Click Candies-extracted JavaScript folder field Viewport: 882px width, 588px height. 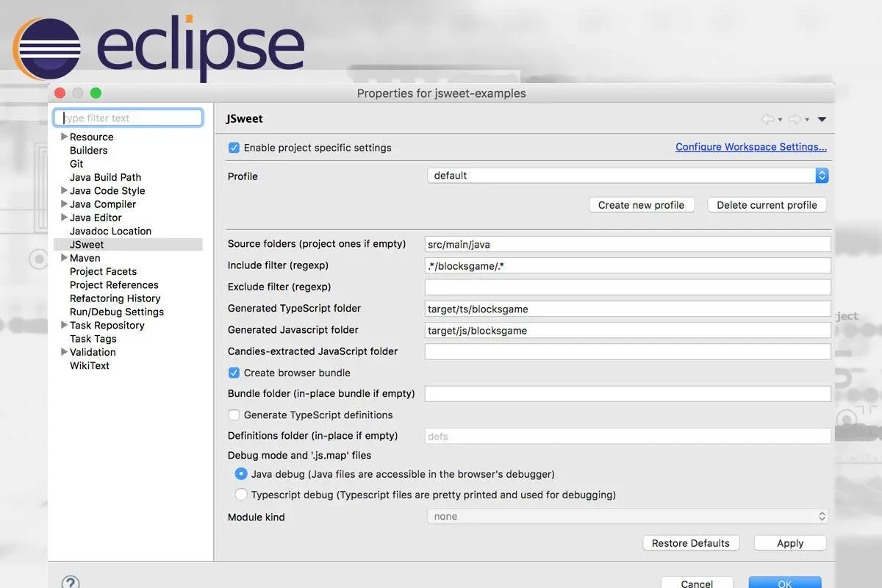[628, 352]
